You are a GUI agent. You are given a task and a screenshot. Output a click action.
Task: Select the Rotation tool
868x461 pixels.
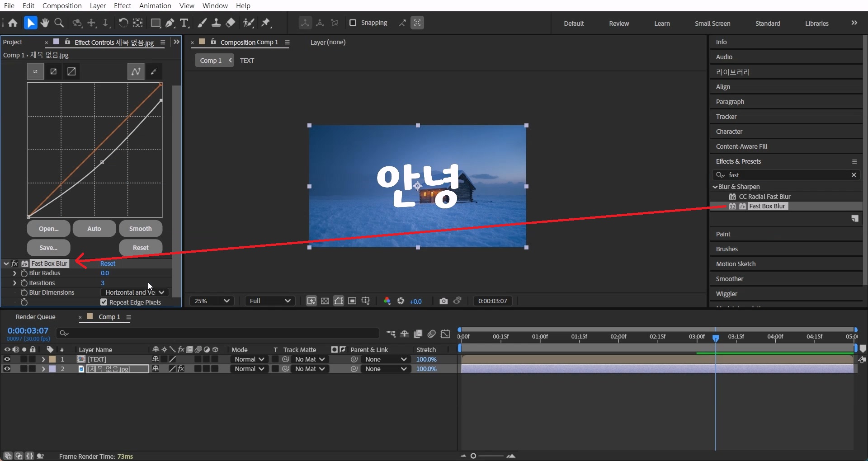123,23
